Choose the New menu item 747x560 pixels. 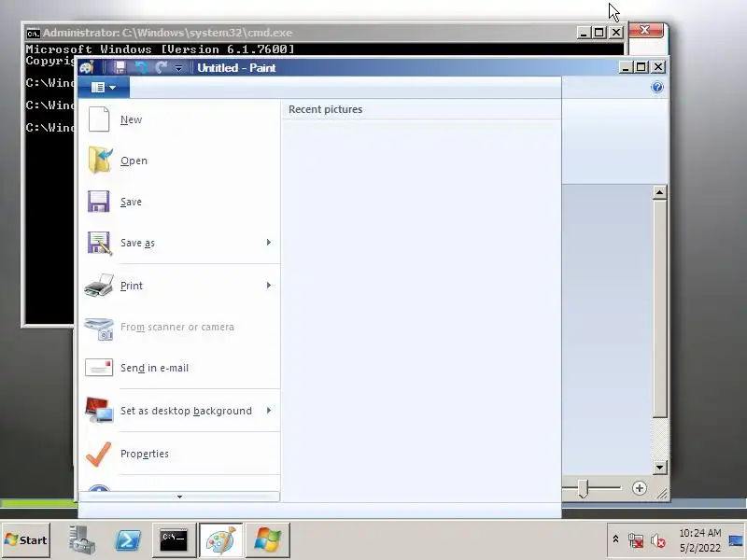[x=179, y=119]
